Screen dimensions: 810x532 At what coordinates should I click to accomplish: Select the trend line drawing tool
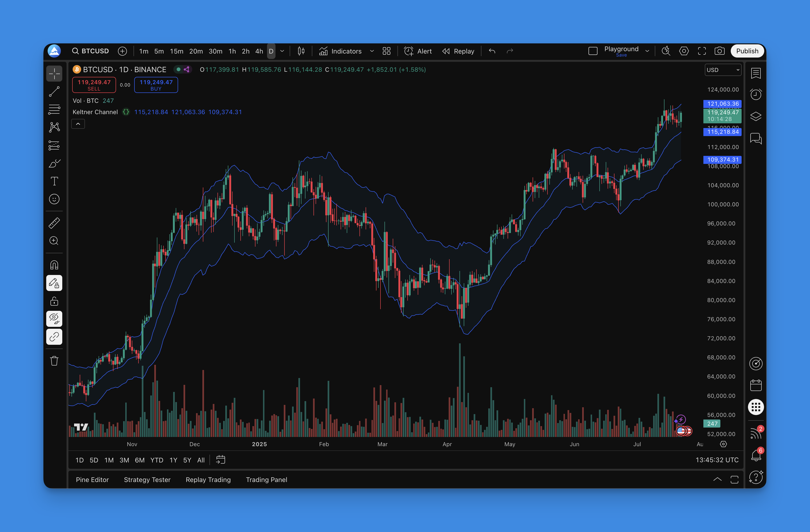(54, 91)
